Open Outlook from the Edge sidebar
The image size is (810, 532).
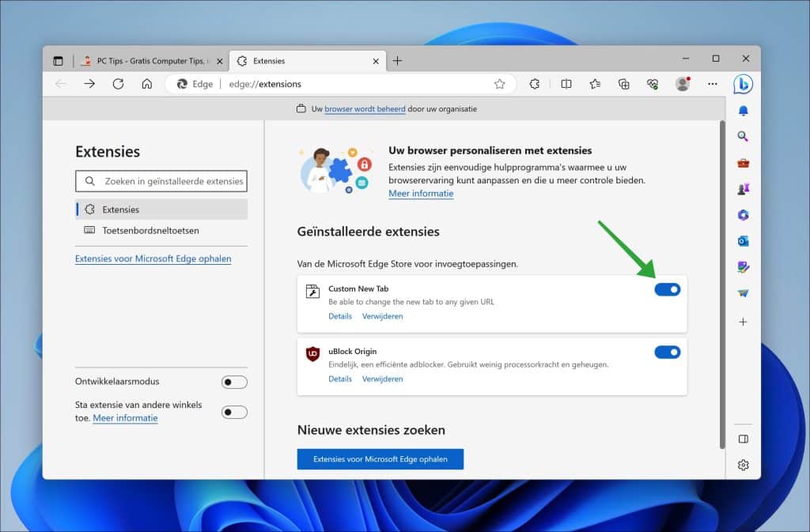pyautogui.click(x=742, y=241)
